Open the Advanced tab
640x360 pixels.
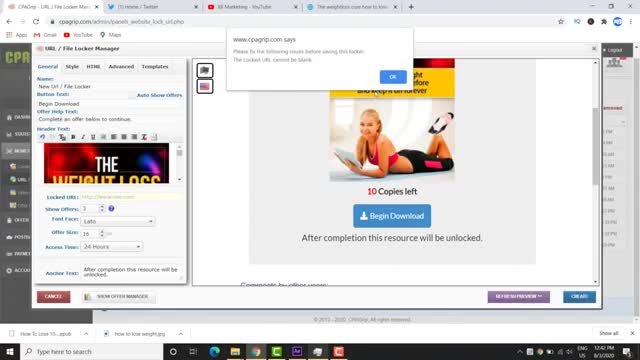coord(121,67)
